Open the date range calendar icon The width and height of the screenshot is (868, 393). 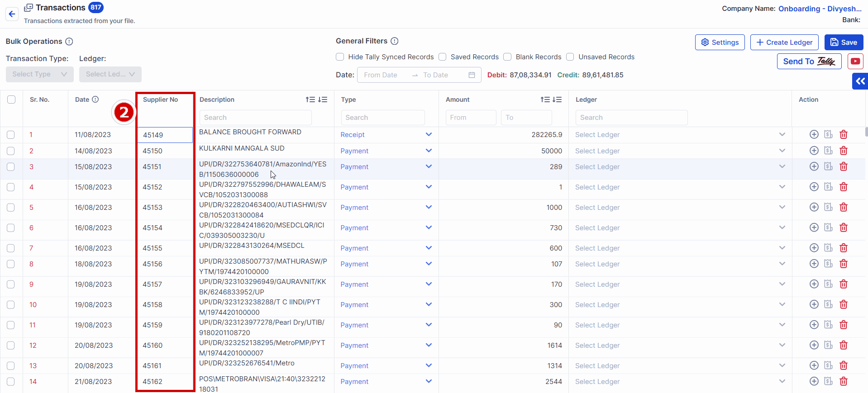[x=472, y=75]
